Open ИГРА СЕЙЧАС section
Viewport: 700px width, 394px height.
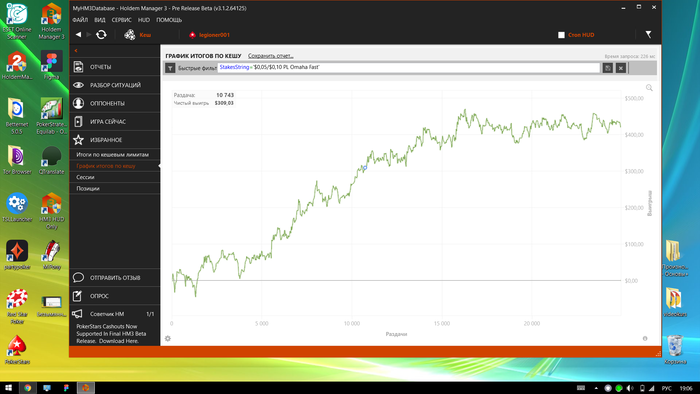click(115, 121)
